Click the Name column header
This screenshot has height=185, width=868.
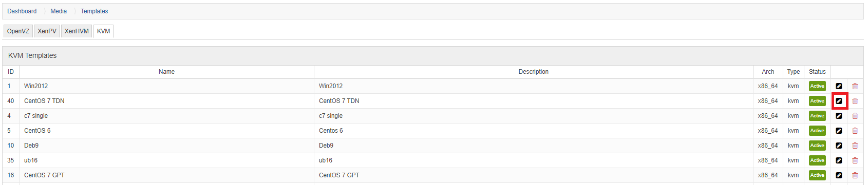click(166, 72)
